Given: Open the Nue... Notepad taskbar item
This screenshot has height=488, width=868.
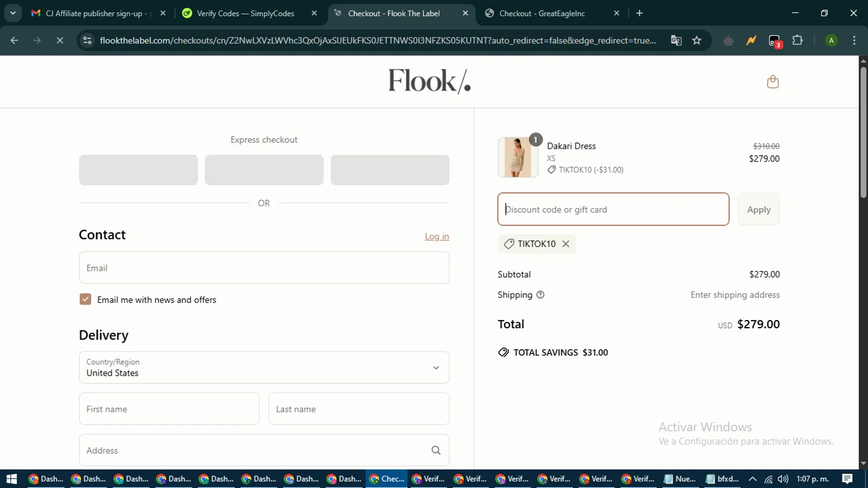Looking at the screenshot, I should click(680, 479).
